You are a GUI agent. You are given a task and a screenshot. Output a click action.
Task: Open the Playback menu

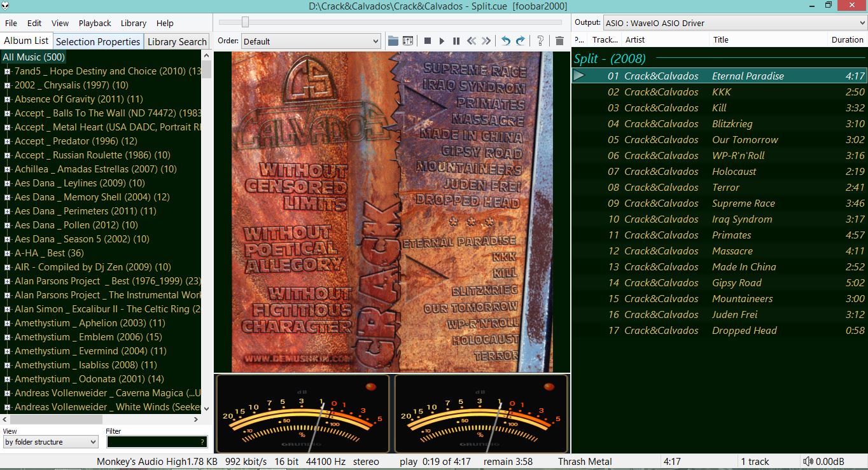point(95,23)
